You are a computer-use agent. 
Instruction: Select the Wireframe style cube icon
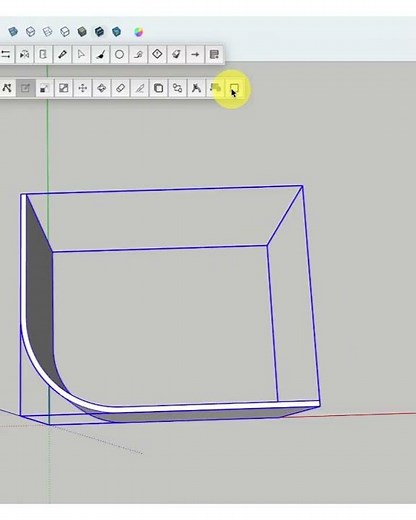coord(47,32)
